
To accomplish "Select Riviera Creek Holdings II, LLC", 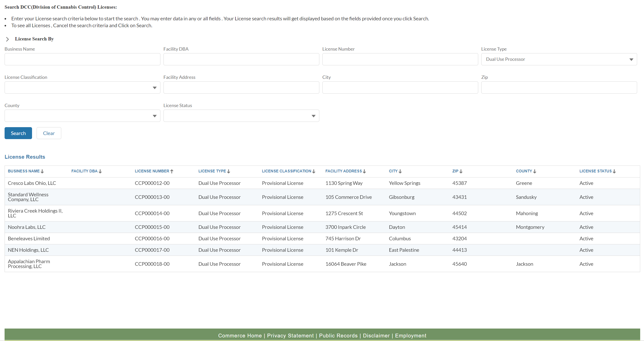I will coord(35,213).
